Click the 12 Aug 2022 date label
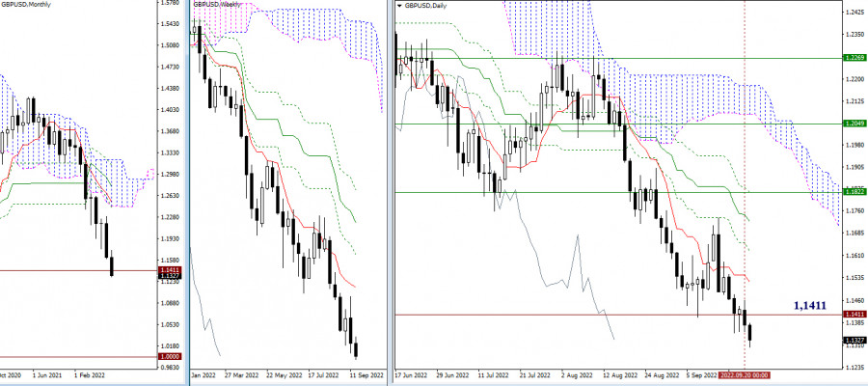Viewport: 868px width, 386px height. pos(621,375)
